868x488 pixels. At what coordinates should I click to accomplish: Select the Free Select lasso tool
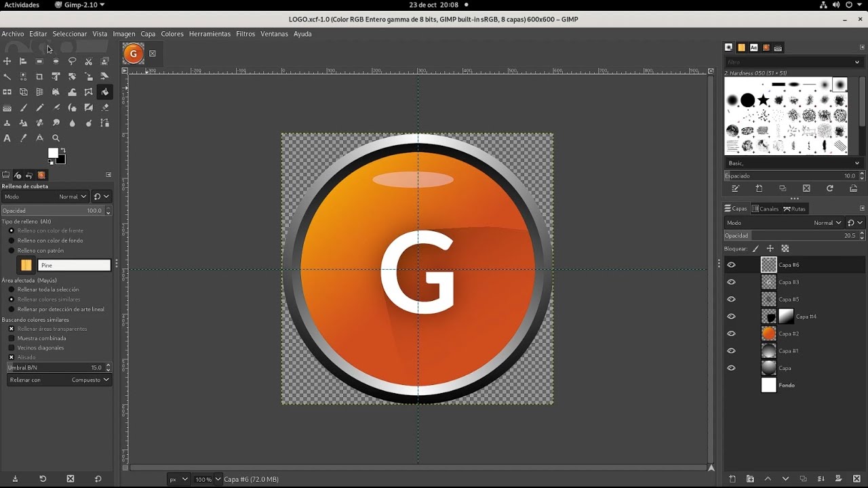tap(72, 61)
